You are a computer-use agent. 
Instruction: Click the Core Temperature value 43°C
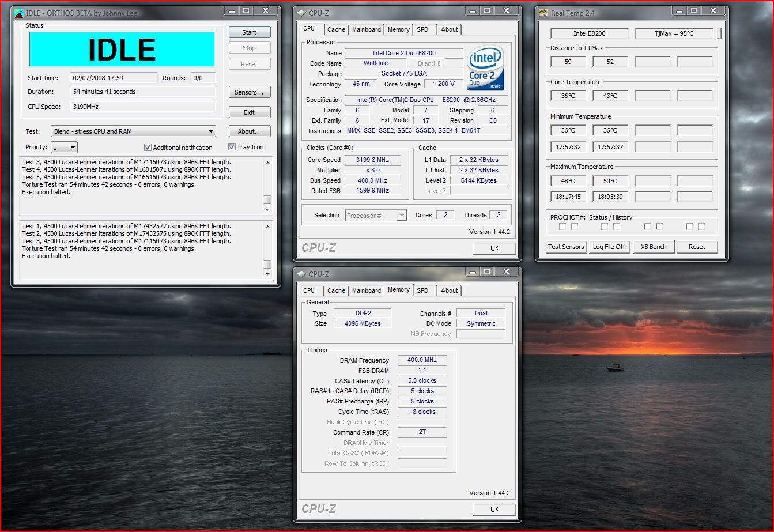point(610,96)
